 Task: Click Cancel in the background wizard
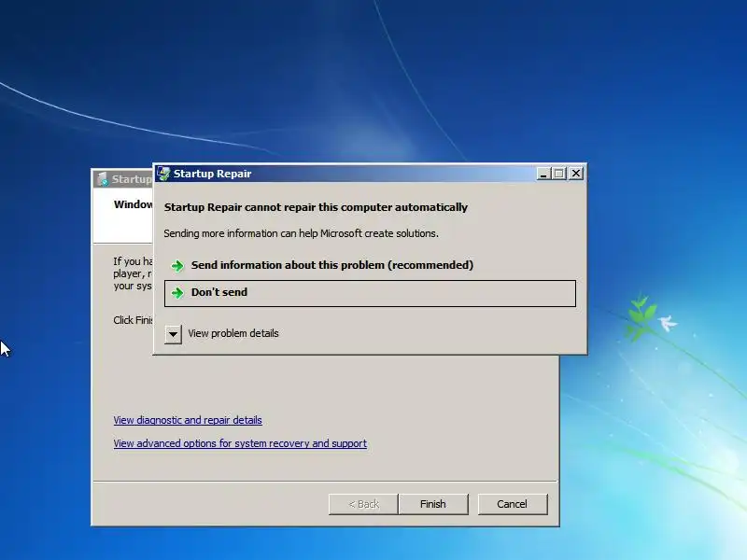point(512,504)
